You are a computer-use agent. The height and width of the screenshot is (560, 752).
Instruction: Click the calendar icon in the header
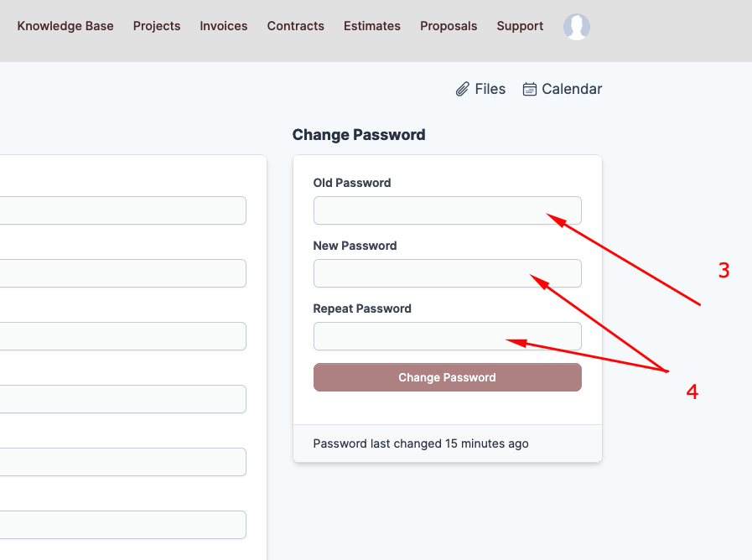[530, 89]
